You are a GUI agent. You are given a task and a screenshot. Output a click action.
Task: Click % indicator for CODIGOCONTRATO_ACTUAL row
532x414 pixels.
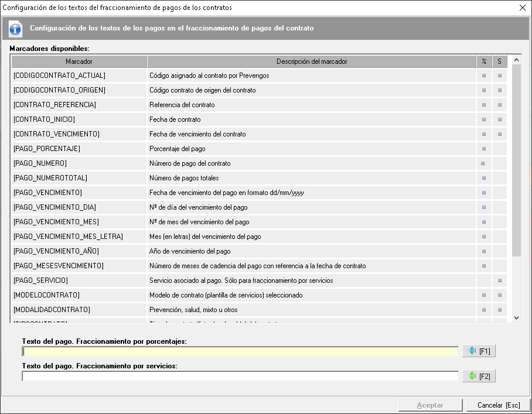coord(484,76)
